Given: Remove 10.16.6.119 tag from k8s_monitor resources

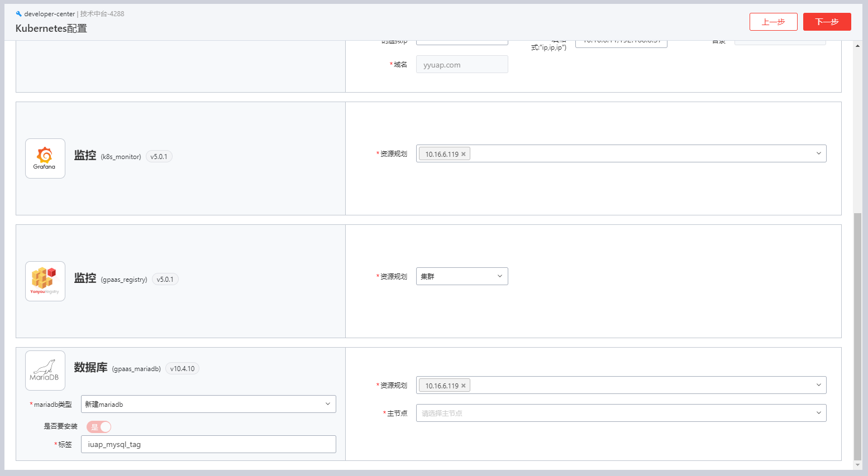Looking at the screenshot, I should [x=463, y=155].
